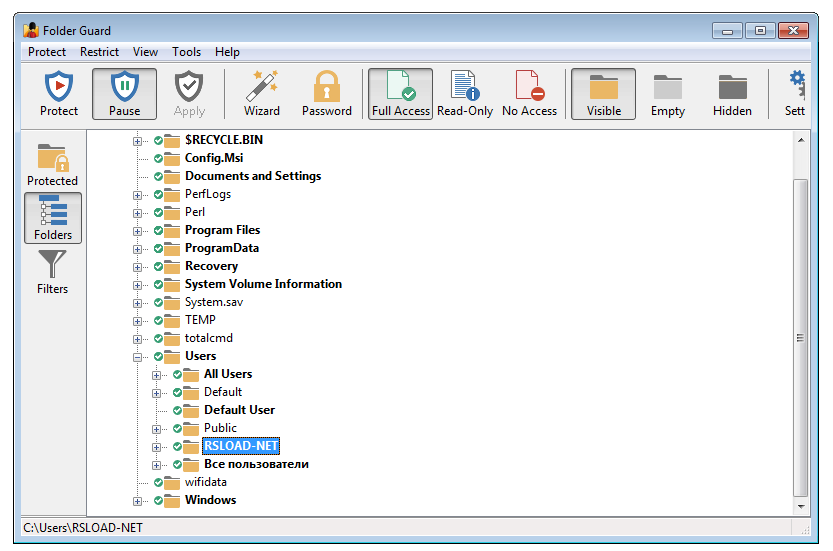Screen dimensions: 833x551
Task: Click folder icon of Program Files
Action: tap(172, 231)
